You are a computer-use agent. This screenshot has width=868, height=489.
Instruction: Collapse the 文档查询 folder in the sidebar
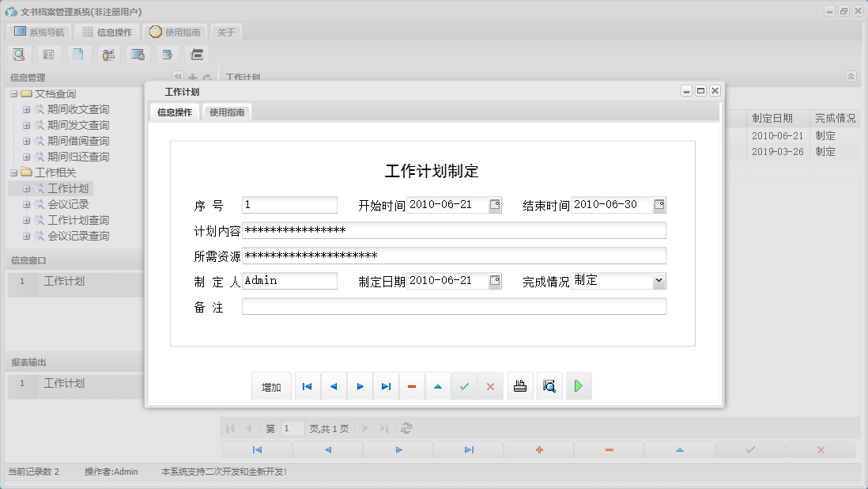14,93
